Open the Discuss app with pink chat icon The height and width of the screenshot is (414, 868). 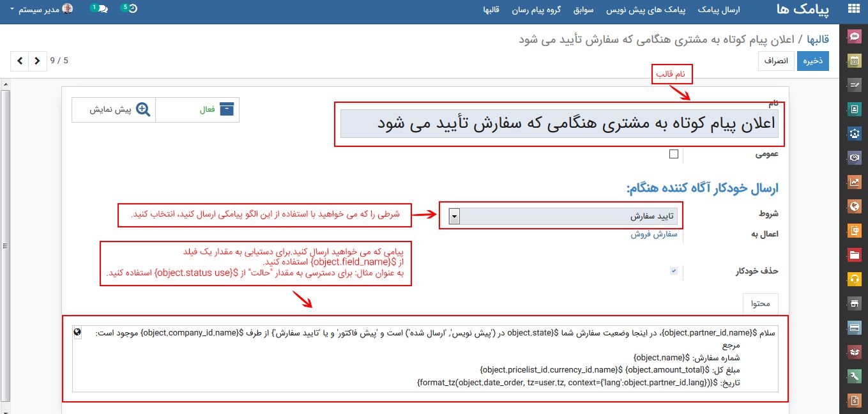click(854, 37)
